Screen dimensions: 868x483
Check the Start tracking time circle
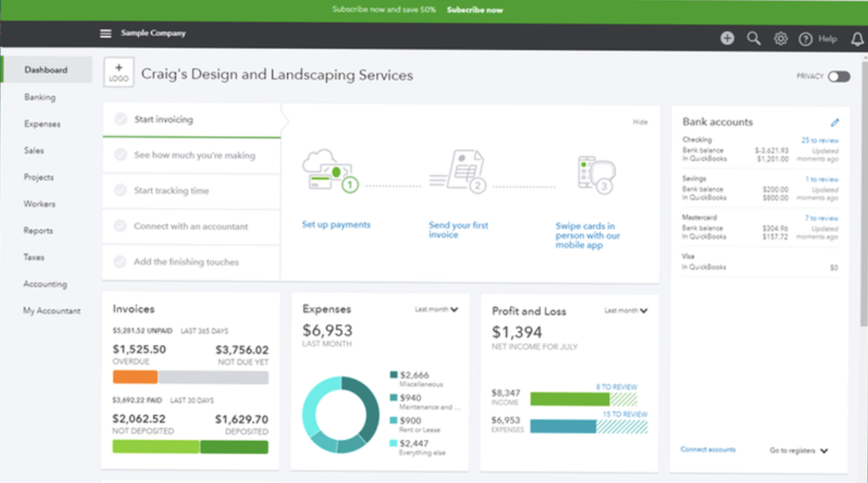(121, 191)
